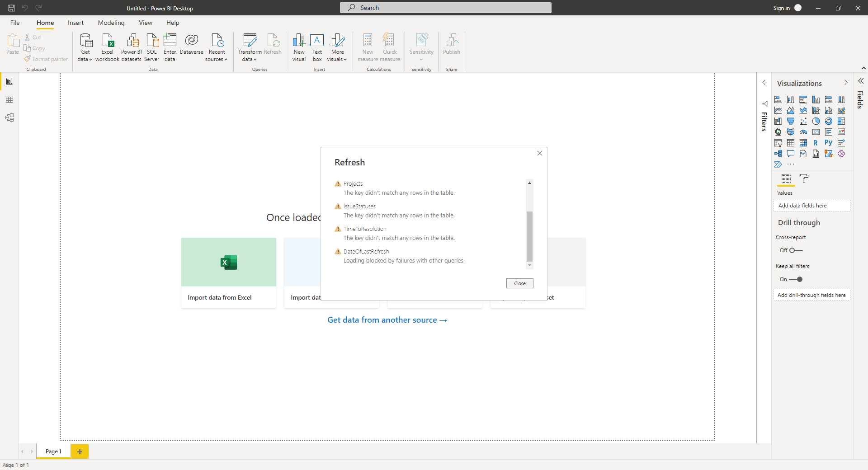Add a new page with plus button
This screenshot has height=470, width=868.
pos(80,451)
